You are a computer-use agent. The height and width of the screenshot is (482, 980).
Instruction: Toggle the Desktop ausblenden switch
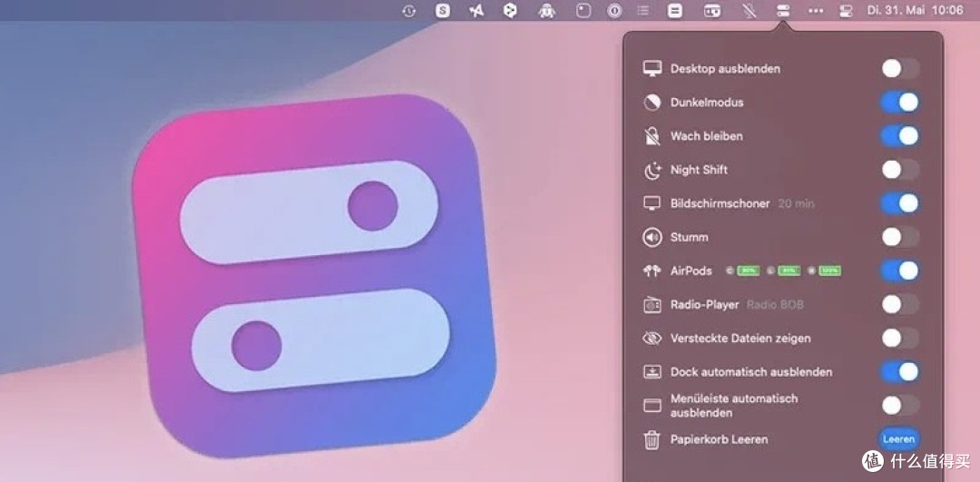click(x=900, y=68)
